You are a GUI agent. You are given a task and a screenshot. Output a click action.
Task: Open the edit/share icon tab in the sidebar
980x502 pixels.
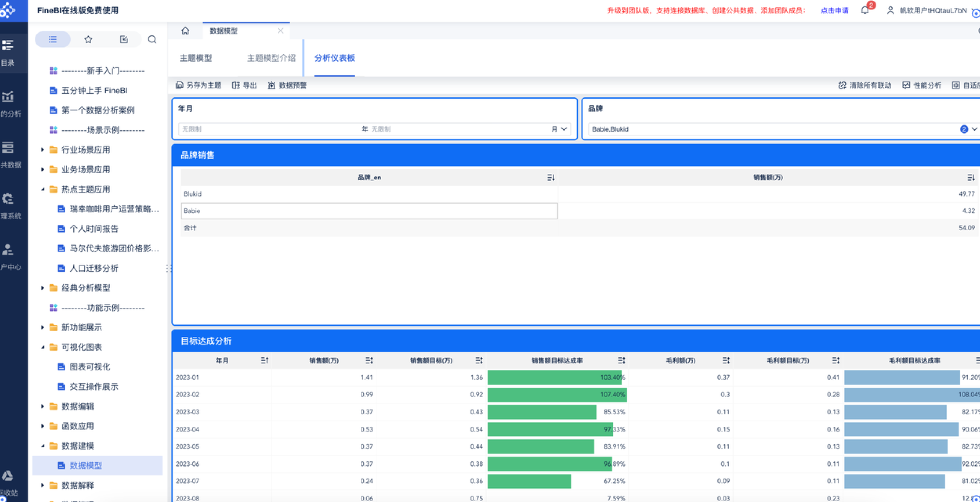point(124,39)
